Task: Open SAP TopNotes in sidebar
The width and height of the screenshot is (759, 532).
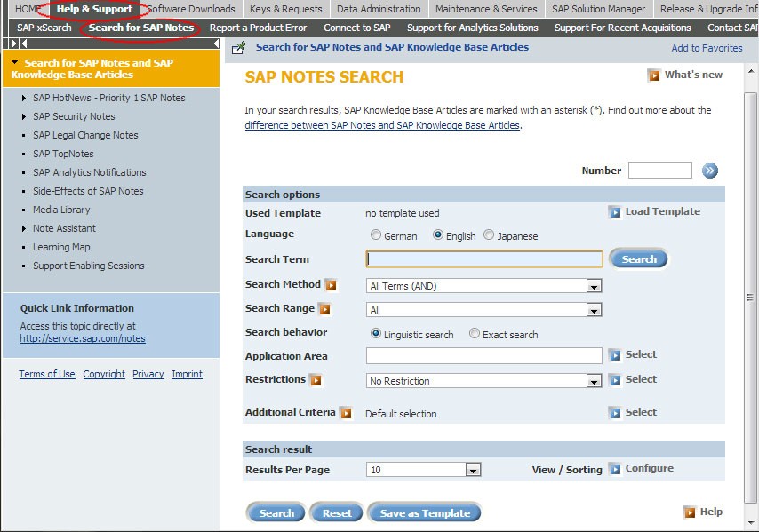Action: pos(63,154)
